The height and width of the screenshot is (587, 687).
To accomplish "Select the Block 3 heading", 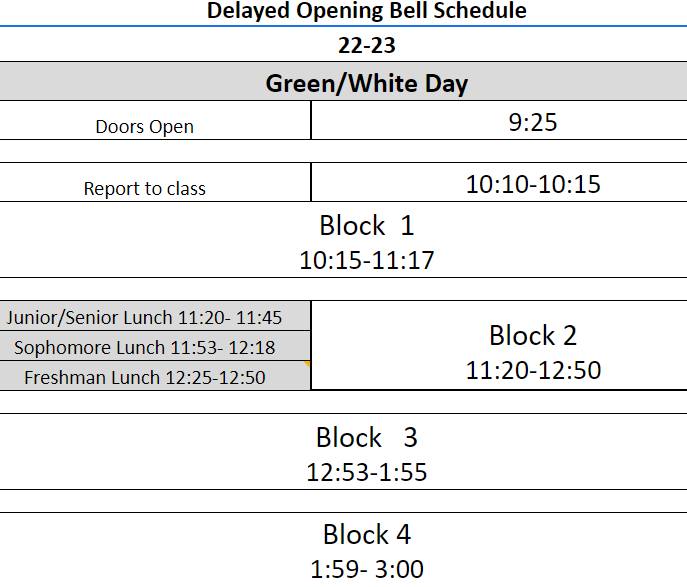I will [366, 437].
